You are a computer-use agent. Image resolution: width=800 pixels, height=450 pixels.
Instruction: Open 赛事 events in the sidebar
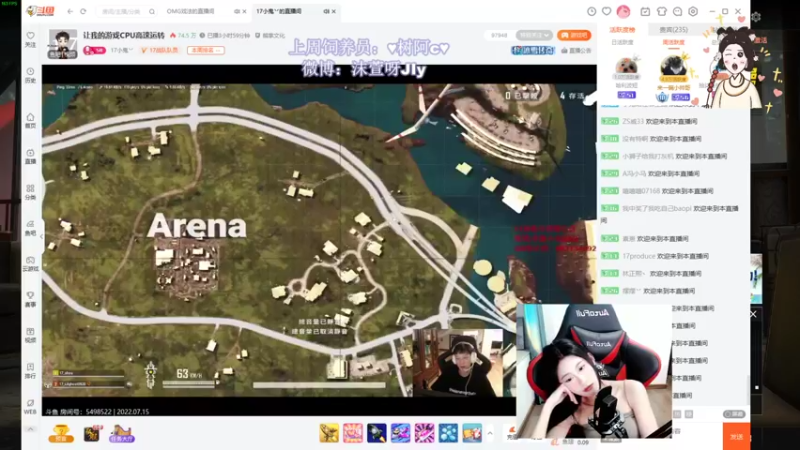coord(31,299)
